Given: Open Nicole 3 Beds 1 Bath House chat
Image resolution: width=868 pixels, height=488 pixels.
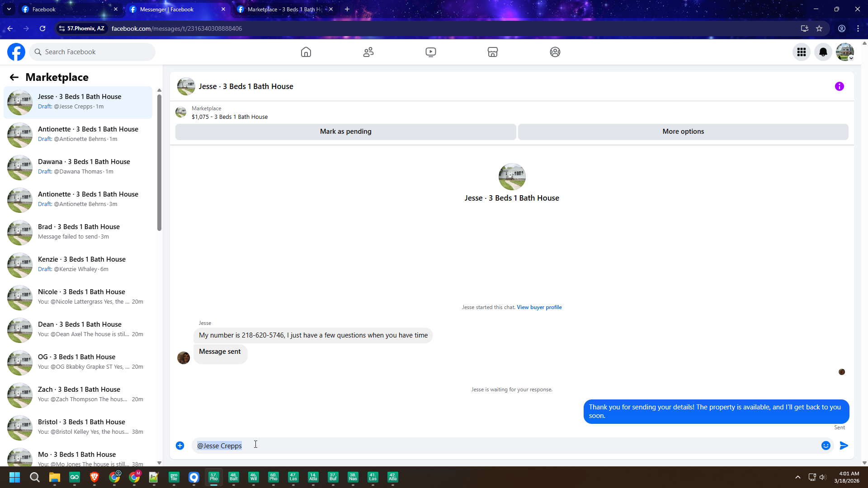Looking at the screenshot, I should (78, 298).
